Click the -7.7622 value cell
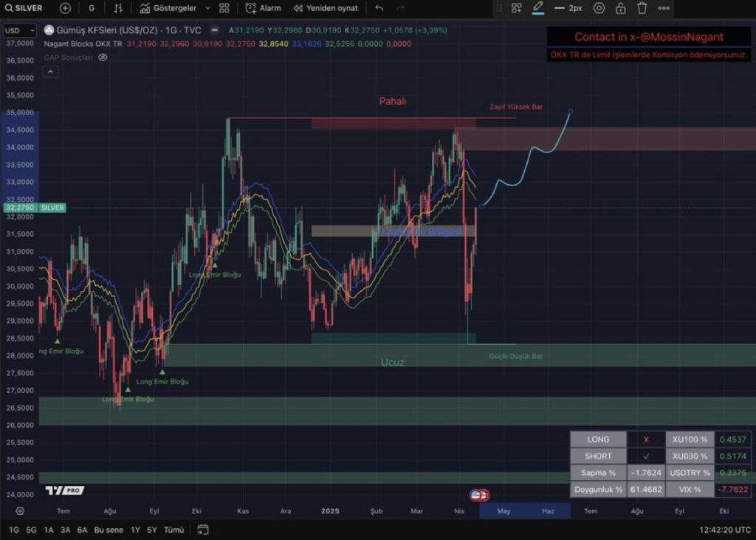The image size is (756, 540). pyautogui.click(x=733, y=489)
